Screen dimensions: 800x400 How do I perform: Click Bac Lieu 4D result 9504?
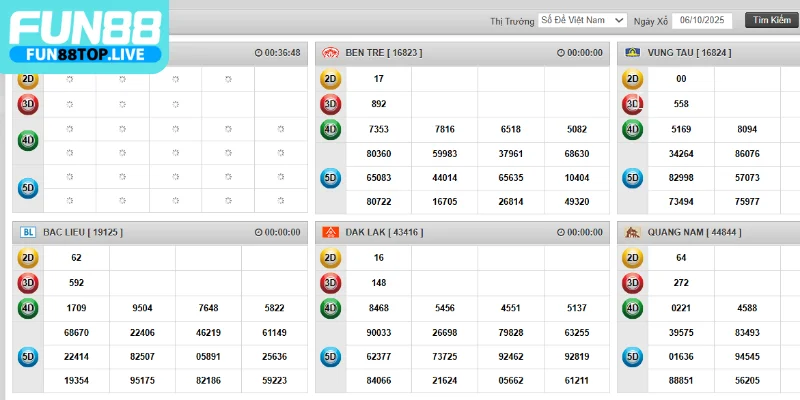pyautogui.click(x=142, y=309)
